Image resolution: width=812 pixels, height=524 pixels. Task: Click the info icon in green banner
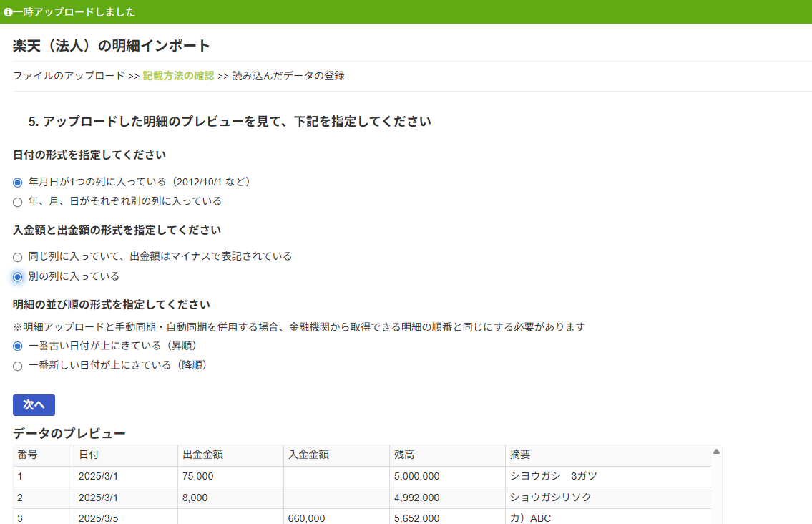pyautogui.click(x=8, y=12)
